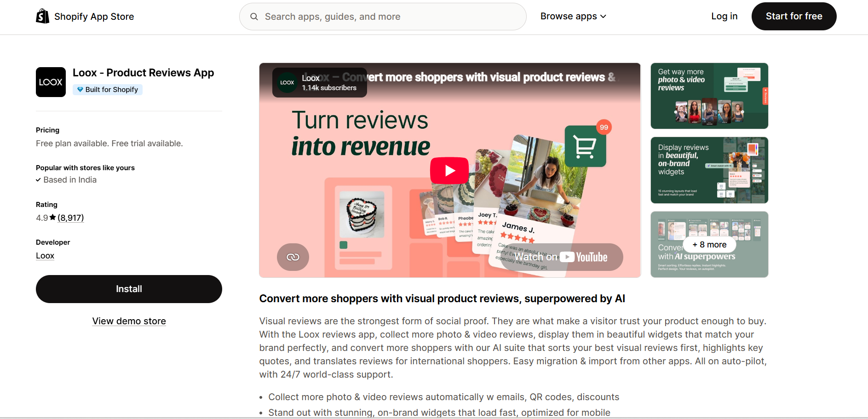Open the Log in link
Screen dimensions: 868x419
pos(724,16)
